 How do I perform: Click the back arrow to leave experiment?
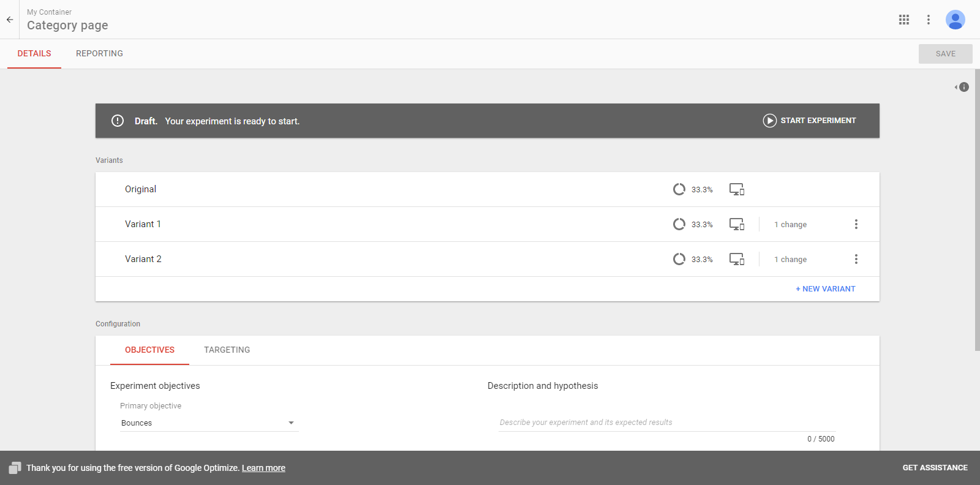tap(10, 20)
